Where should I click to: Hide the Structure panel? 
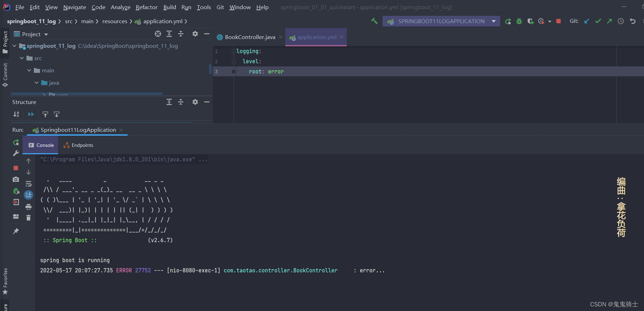(207, 102)
